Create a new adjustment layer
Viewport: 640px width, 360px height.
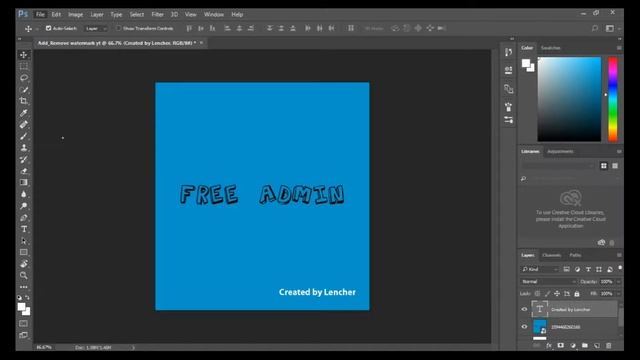pyautogui.click(x=573, y=345)
